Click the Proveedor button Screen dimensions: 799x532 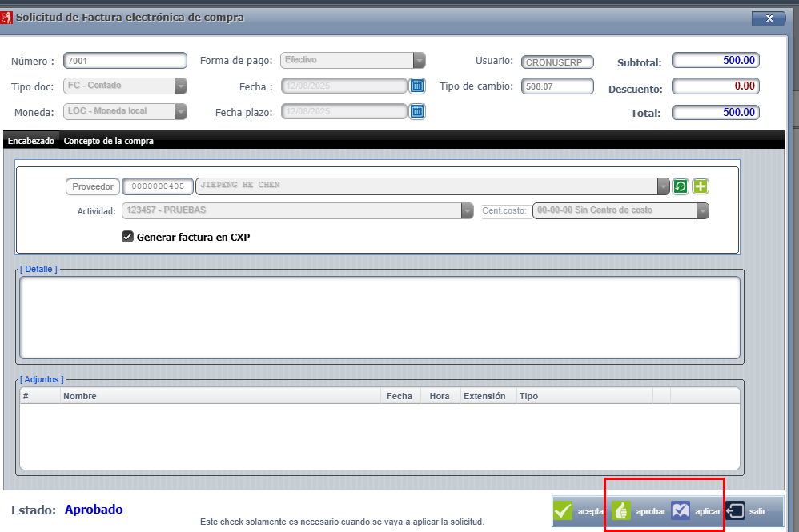point(92,186)
